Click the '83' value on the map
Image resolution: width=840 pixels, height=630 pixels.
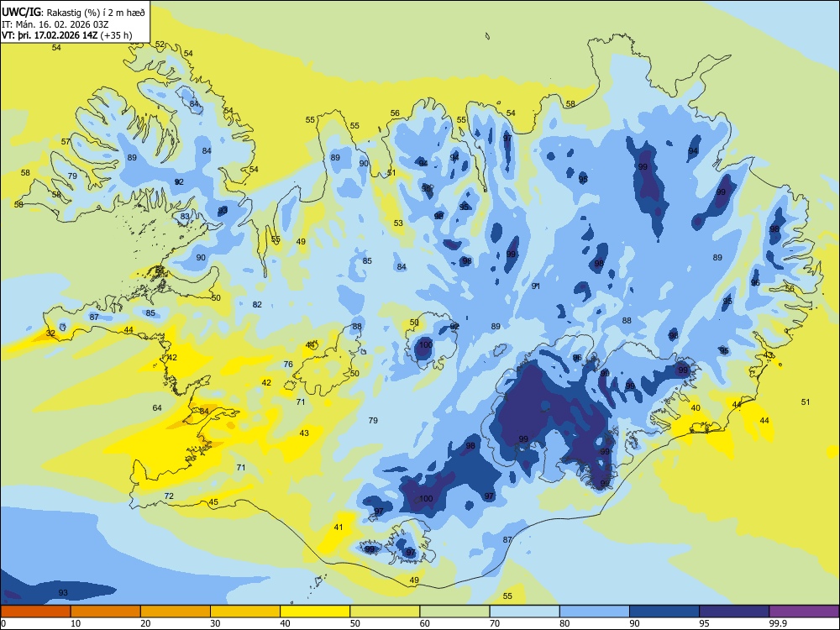(185, 217)
